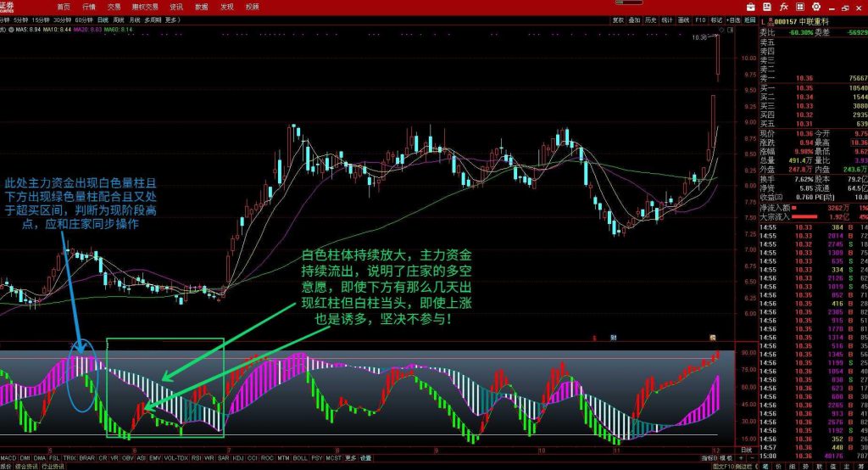This screenshot has width=868, height=470.
Task: Open the briefcase portfolio icon
Action: (x=751, y=6)
